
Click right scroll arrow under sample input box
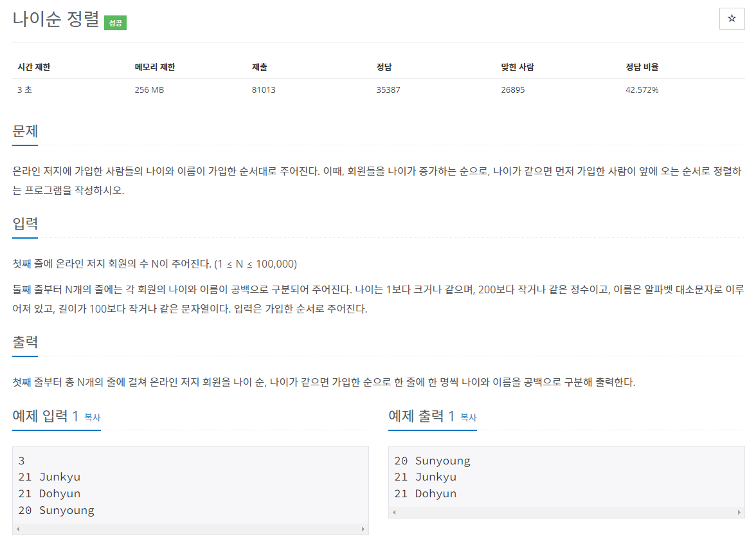click(x=364, y=529)
